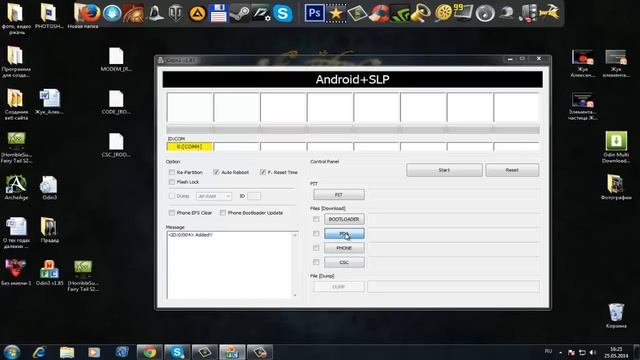Image resolution: width=640 pixels, height=360 pixels.
Task: Open the ArcheAge desktop shortcut
Action: click(16, 188)
